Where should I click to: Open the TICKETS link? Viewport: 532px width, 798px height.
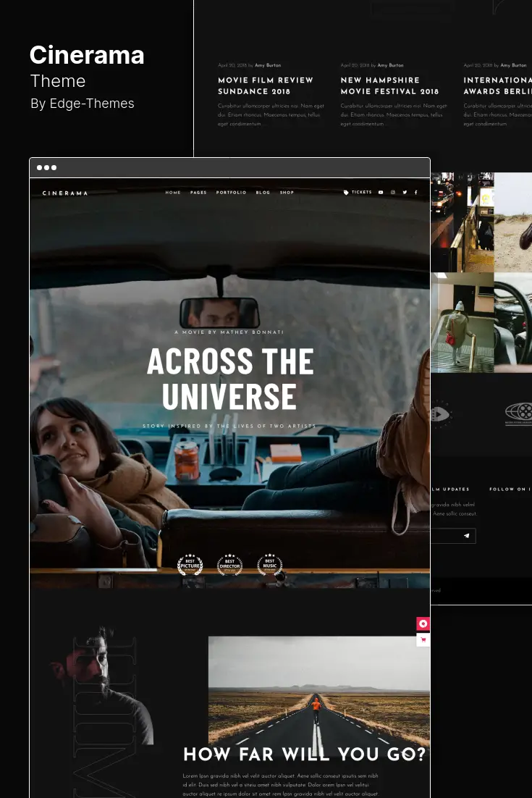tap(362, 193)
